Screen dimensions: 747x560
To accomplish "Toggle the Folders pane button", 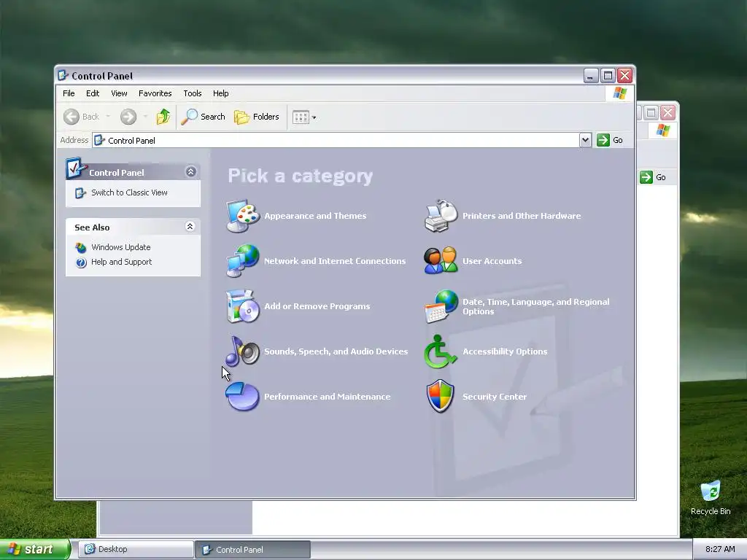I will [x=256, y=117].
